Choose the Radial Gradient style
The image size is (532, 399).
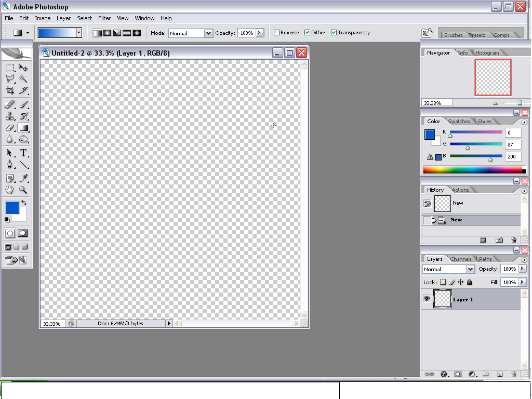coord(107,33)
